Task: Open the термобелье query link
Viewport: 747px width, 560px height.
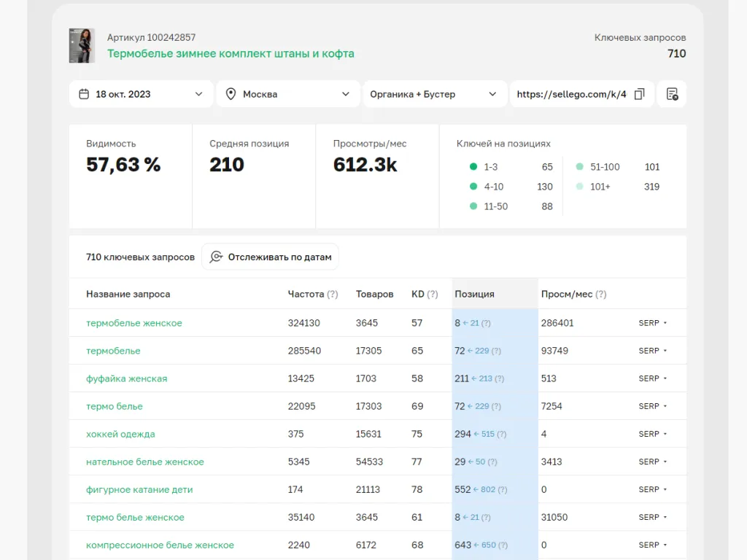Action: pos(113,351)
